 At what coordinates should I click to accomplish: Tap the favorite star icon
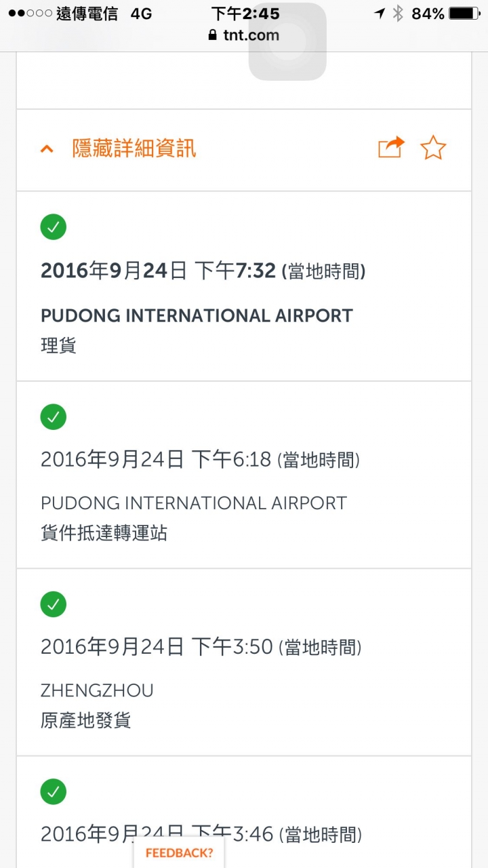[x=433, y=147]
